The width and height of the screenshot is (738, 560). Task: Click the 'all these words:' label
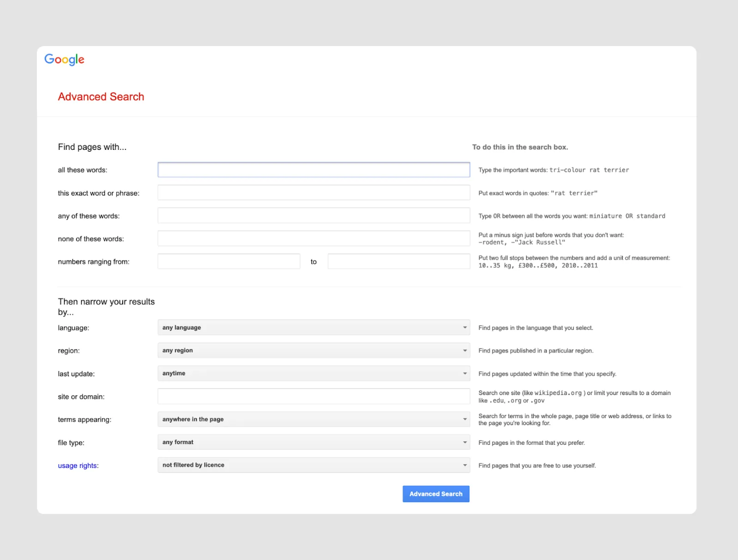(83, 170)
